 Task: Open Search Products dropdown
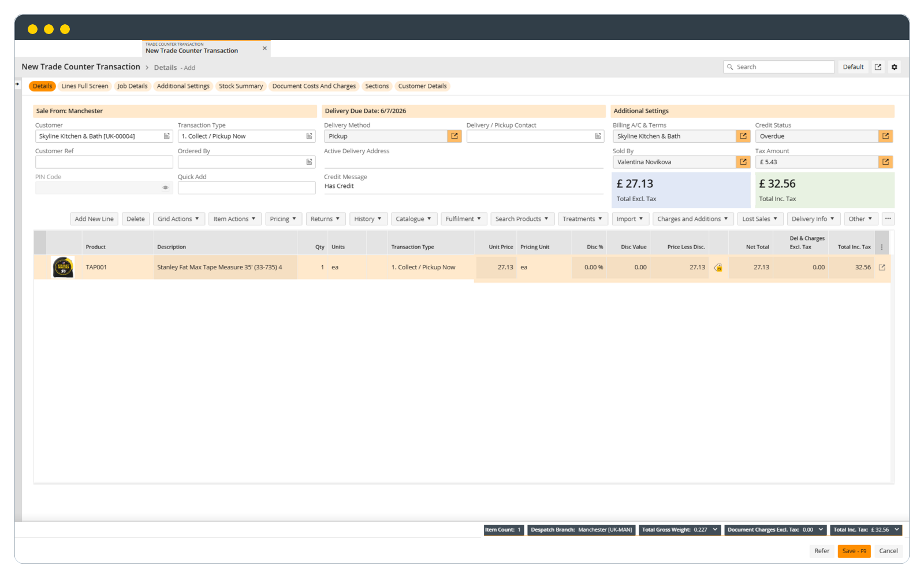click(x=523, y=219)
